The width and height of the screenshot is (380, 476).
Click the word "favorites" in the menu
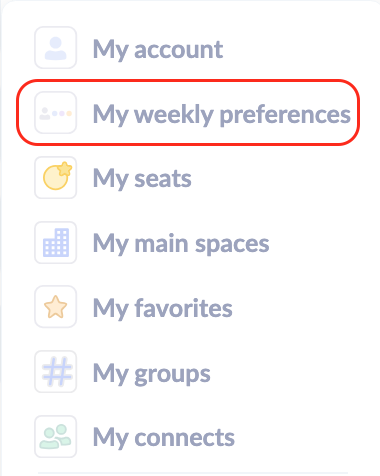tap(183, 308)
